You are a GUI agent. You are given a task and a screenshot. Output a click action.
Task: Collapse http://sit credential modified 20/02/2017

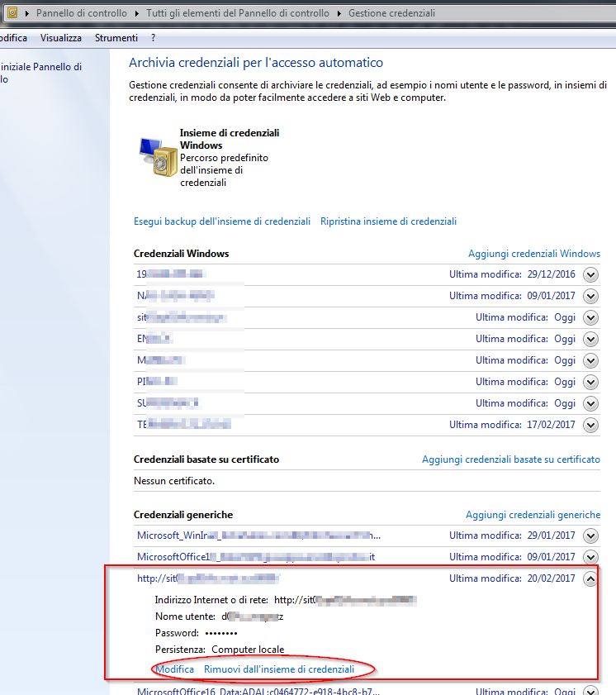tap(590, 578)
